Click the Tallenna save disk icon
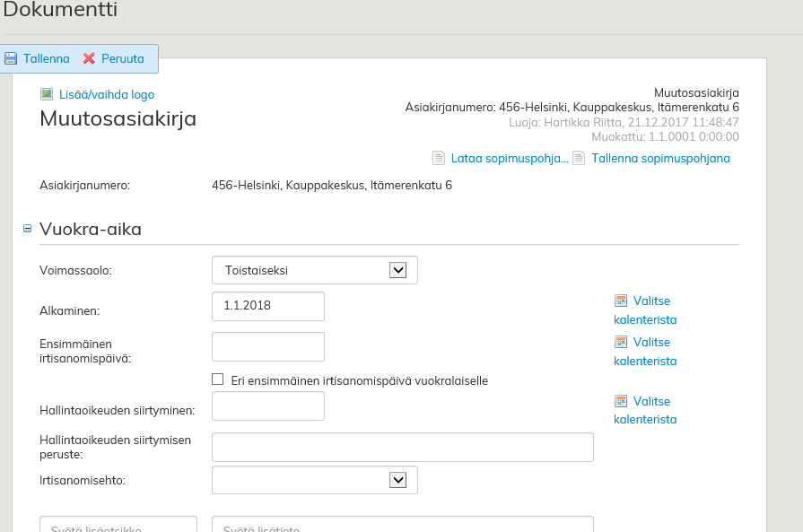The height and width of the screenshot is (532, 803). pos(11,58)
